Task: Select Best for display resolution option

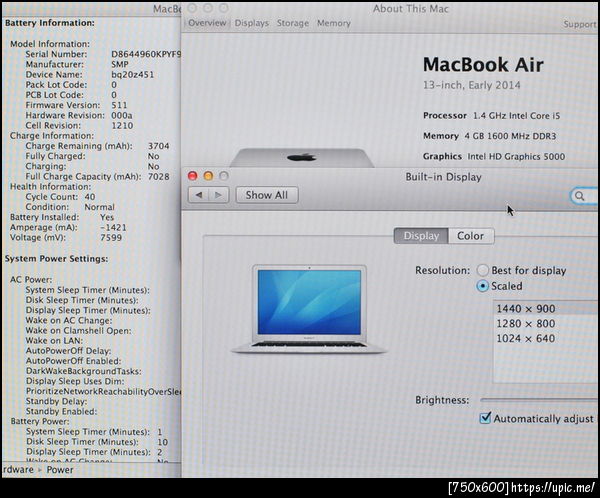Action: 483,270
